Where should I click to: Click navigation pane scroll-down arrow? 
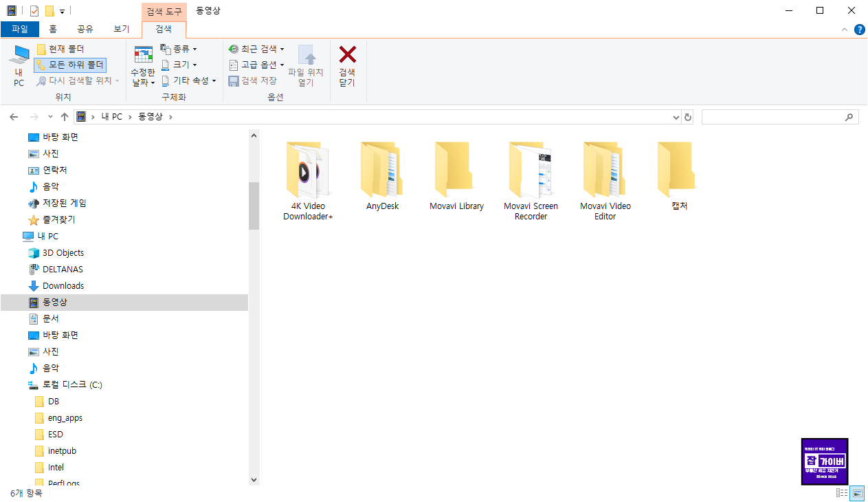(x=254, y=479)
